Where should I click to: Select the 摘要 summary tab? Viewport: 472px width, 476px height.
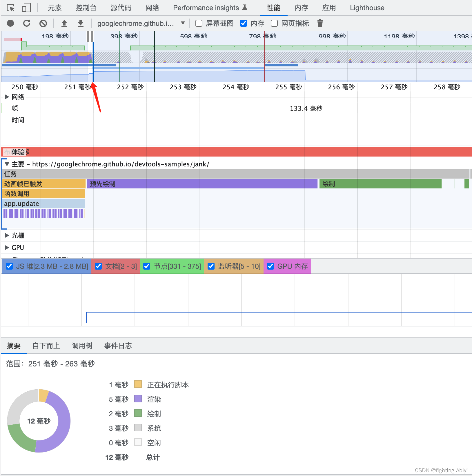(x=14, y=346)
